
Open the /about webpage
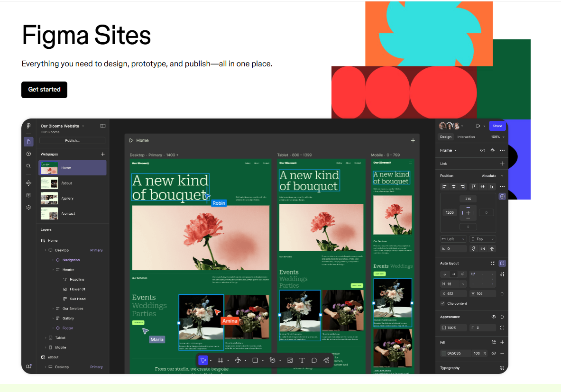73,183
